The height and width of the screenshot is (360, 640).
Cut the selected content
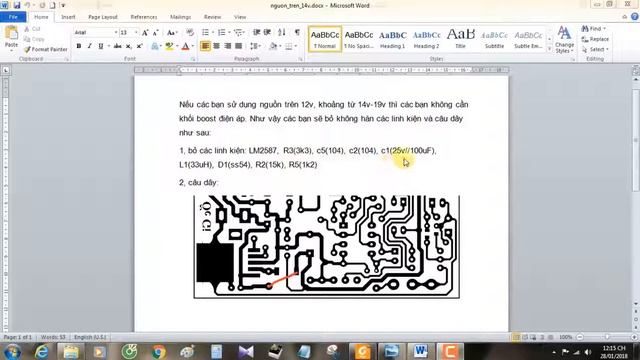pos(32,29)
